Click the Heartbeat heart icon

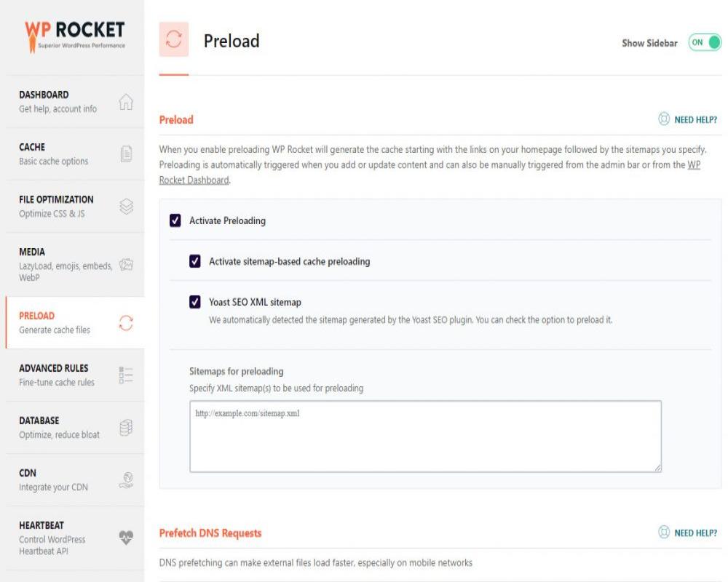click(x=126, y=538)
